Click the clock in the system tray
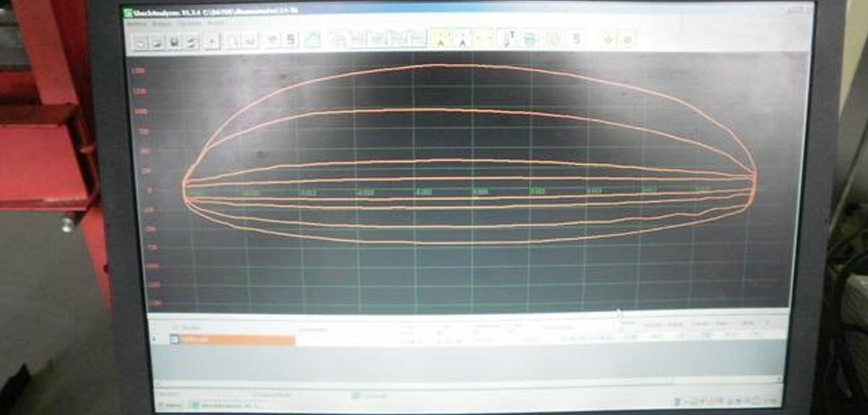Screen dimensions: 868x415 [770, 401]
